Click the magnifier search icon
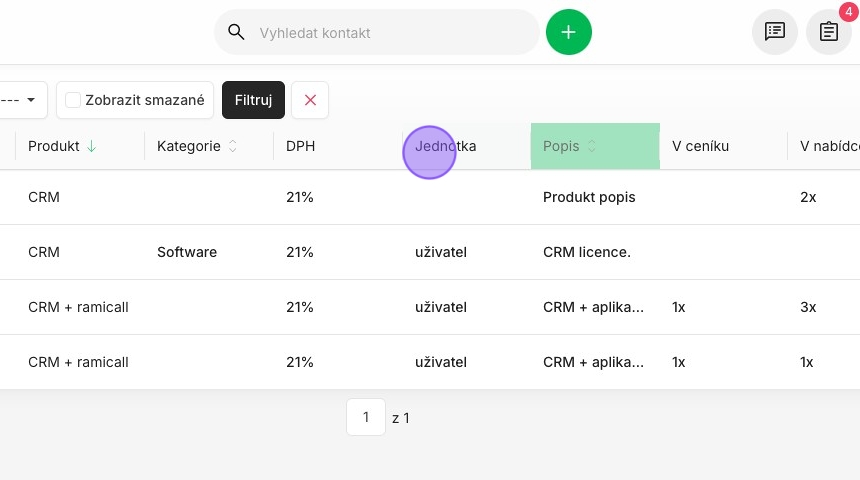Image resolution: width=860 pixels, height=480 pixels. click(x=236, y=32)
